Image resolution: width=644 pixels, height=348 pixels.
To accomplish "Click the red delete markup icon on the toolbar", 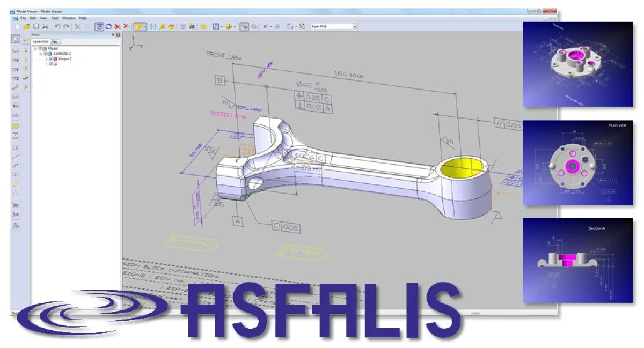I will (x=118, y=26).
